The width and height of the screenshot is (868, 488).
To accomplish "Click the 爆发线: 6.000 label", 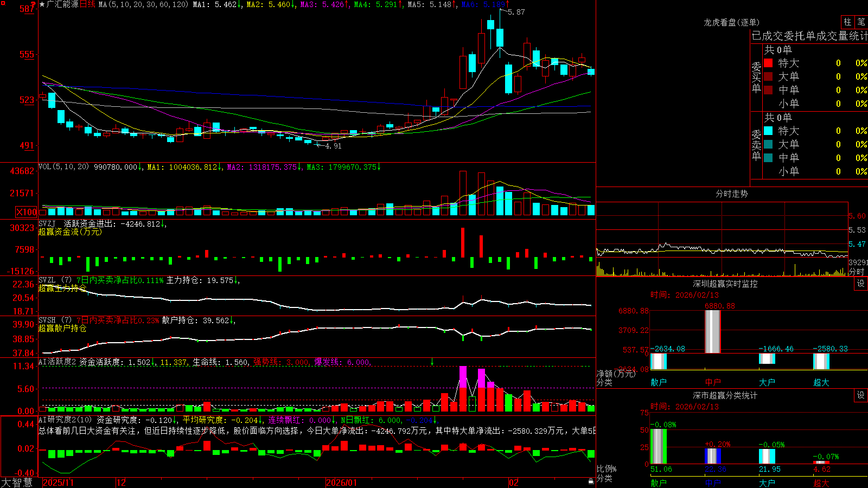I will pyautogui.click(x=343, y=362).
